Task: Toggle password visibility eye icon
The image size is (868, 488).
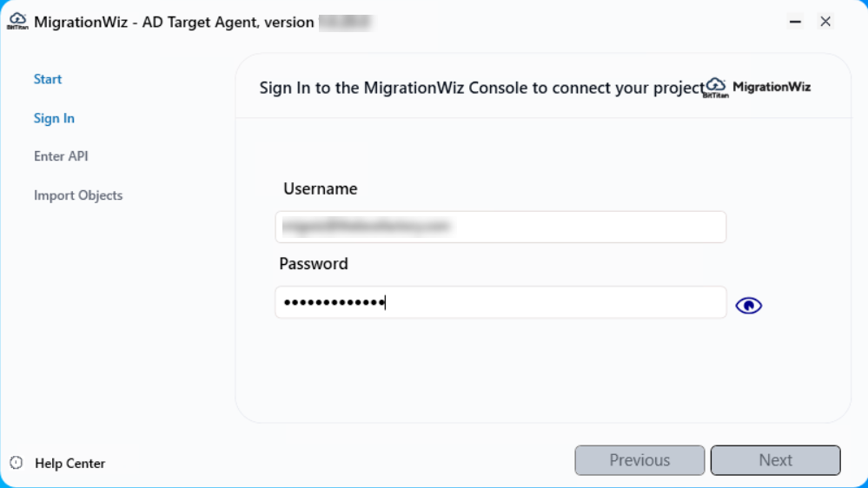Action: click(x=748, y=305)
